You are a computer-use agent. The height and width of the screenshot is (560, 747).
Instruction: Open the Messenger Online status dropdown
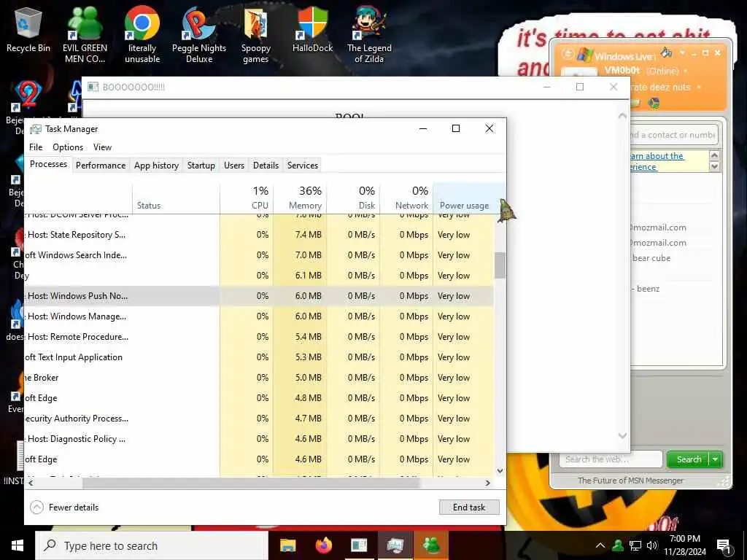pyautogui.click(x=686, y=71)
